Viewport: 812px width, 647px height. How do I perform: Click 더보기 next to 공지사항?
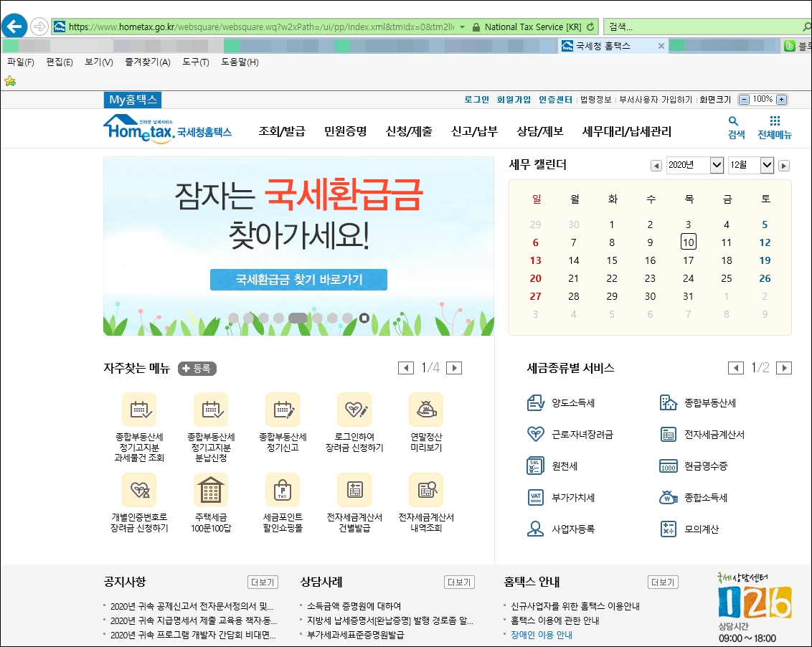pos(263,582)
